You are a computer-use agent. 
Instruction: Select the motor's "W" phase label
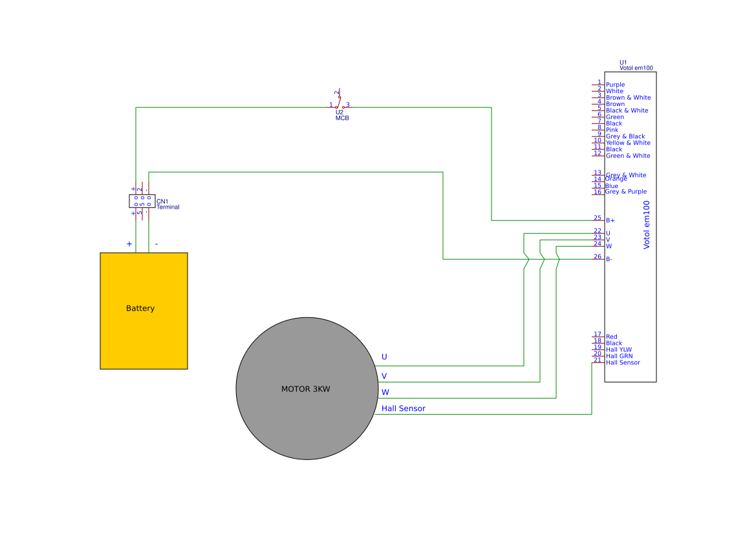point(385,392)
